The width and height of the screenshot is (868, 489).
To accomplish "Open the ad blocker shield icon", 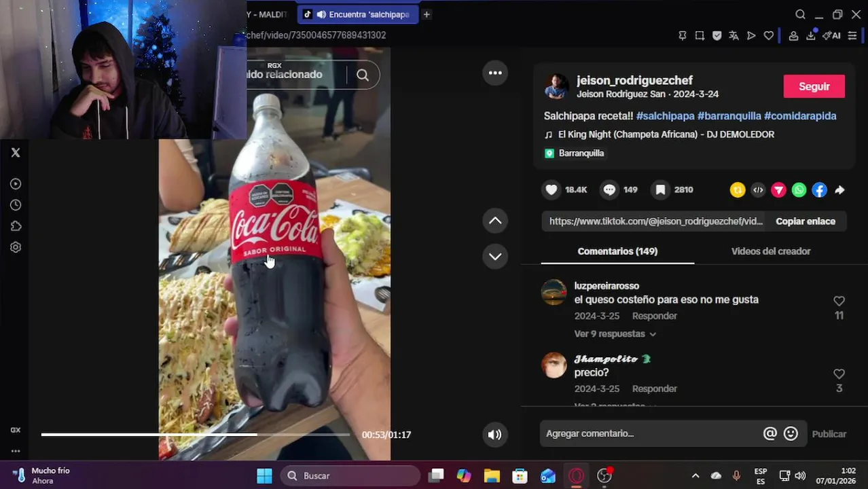I will (x=717, y=35).
